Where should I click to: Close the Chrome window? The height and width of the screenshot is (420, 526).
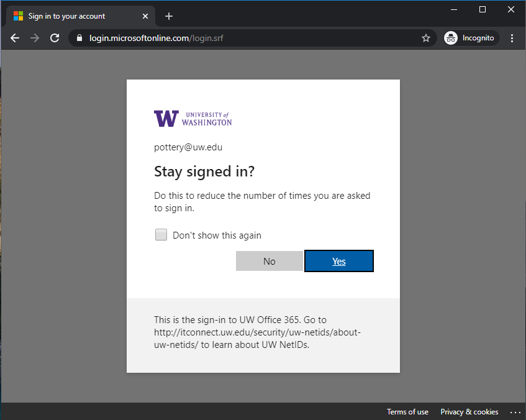pos(511,10)
